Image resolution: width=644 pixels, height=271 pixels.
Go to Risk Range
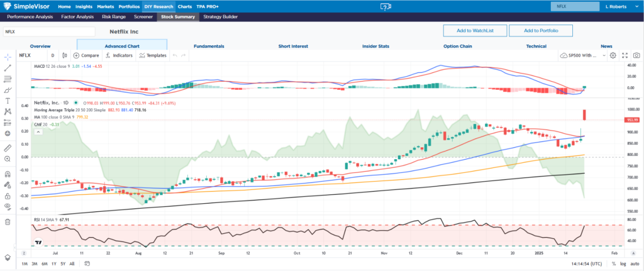[x=114, y=17]
